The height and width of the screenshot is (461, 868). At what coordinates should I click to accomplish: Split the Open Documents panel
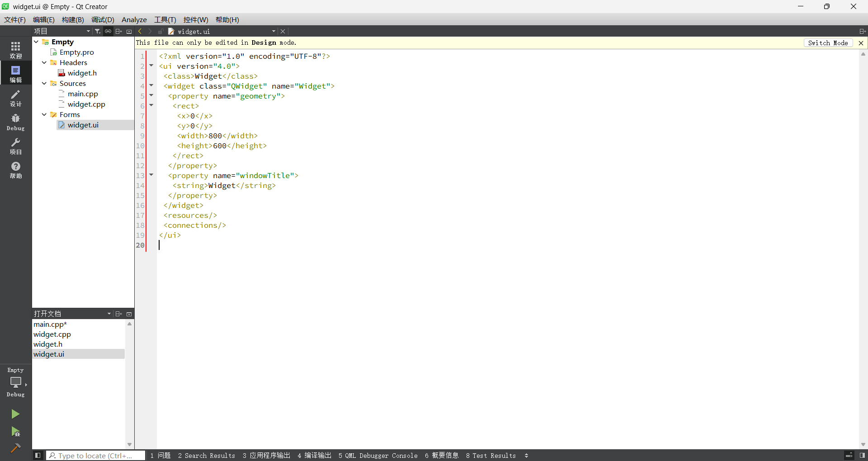click(x=118, y=314)
